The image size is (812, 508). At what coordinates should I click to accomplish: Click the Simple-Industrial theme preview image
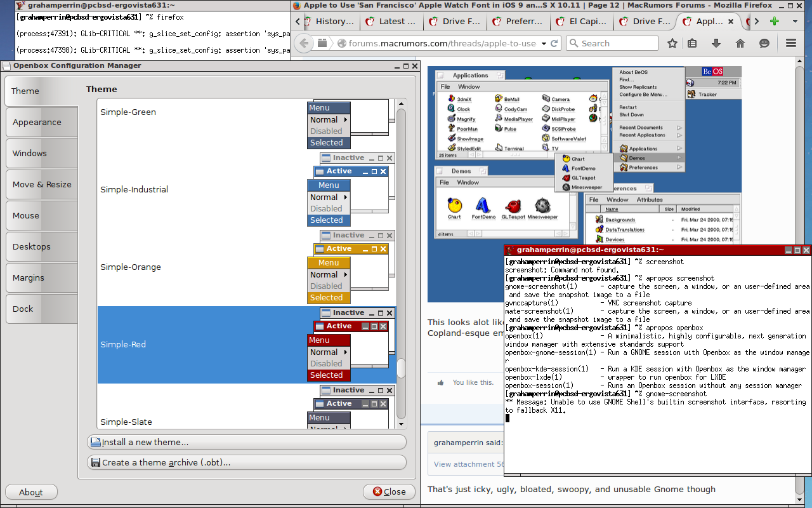(351, 189)
